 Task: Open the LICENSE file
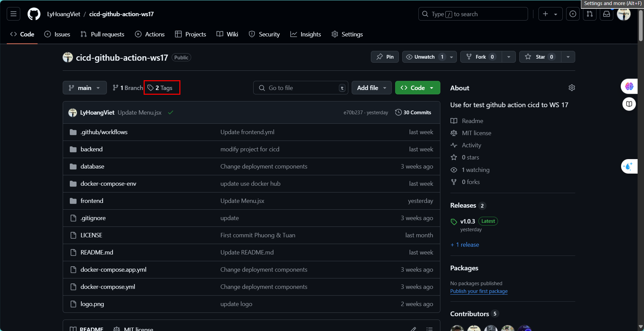(x=91, y=235)
